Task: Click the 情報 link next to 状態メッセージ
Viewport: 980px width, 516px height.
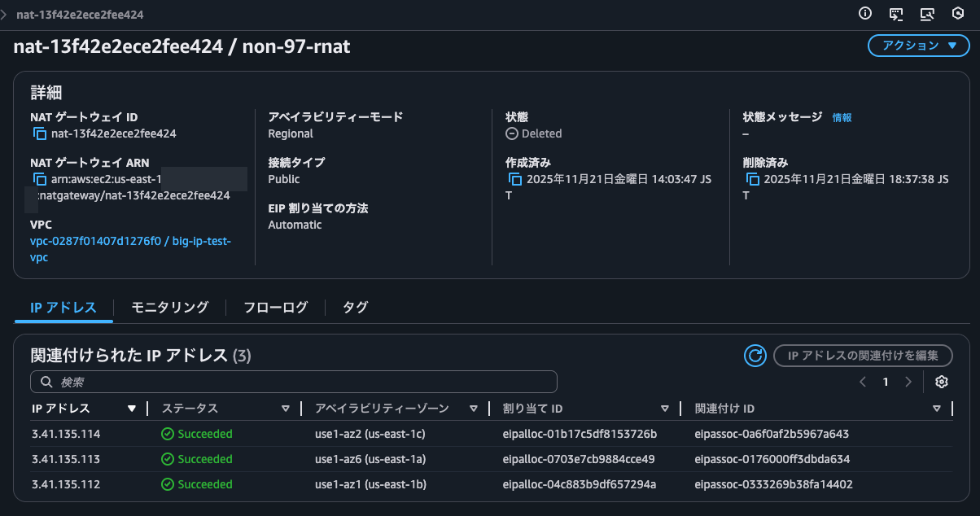Action: pos(842,116)
